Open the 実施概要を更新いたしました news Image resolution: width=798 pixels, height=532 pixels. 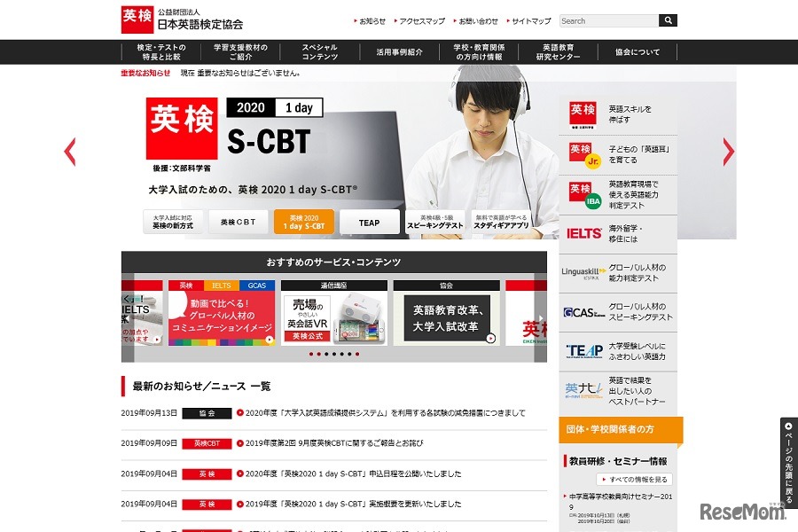pyautogui.click(x=353, y=505)
